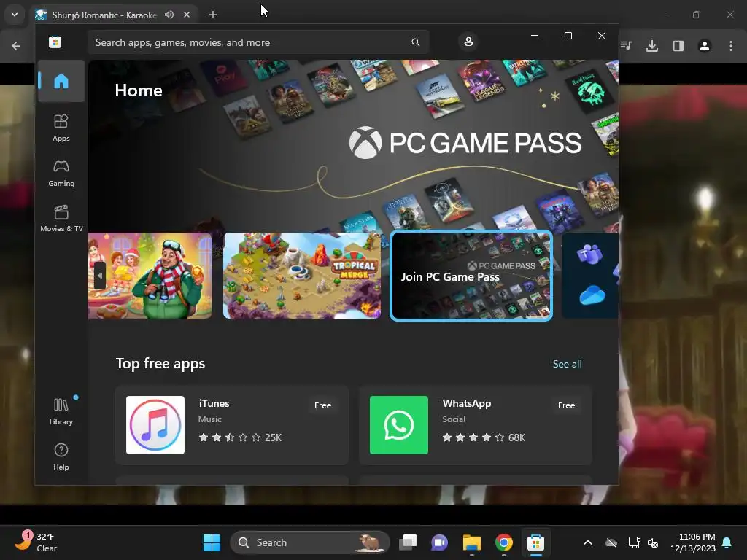Switch to Chrome from the taskbar
The height and width of the screenshot is (560, 747).
[503, 542]
